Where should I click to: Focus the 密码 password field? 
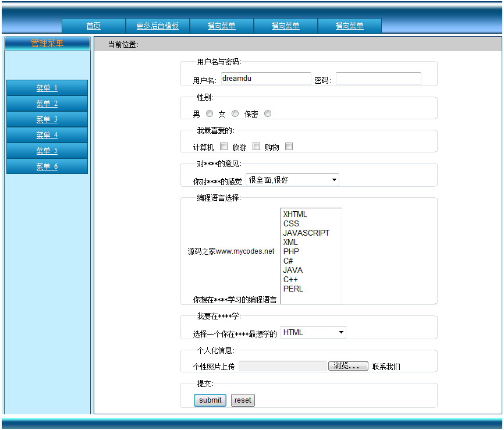378,79
